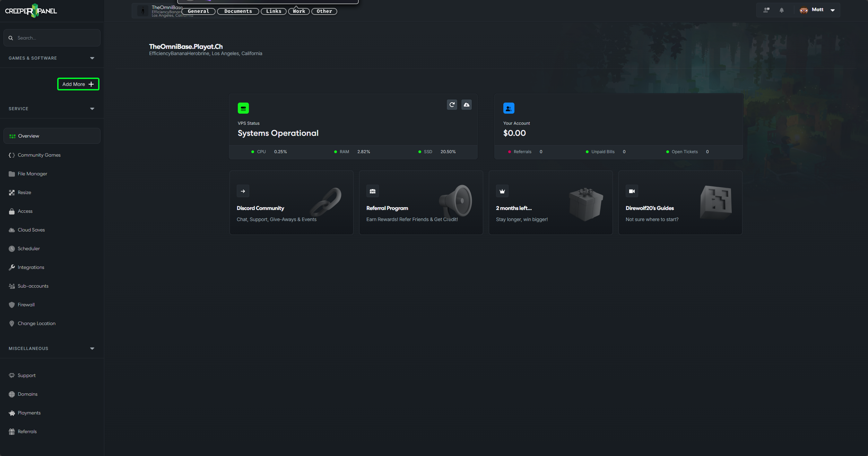868x456 pixels.
Task: Open Cloud Saves from the sidebar
Action: coord(31,230)
